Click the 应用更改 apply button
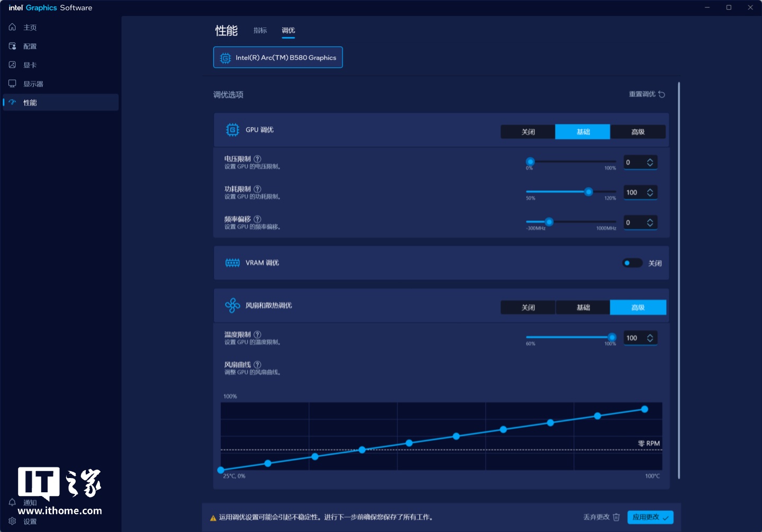Screen dimensions: 762x532 (x=650, y=517)
